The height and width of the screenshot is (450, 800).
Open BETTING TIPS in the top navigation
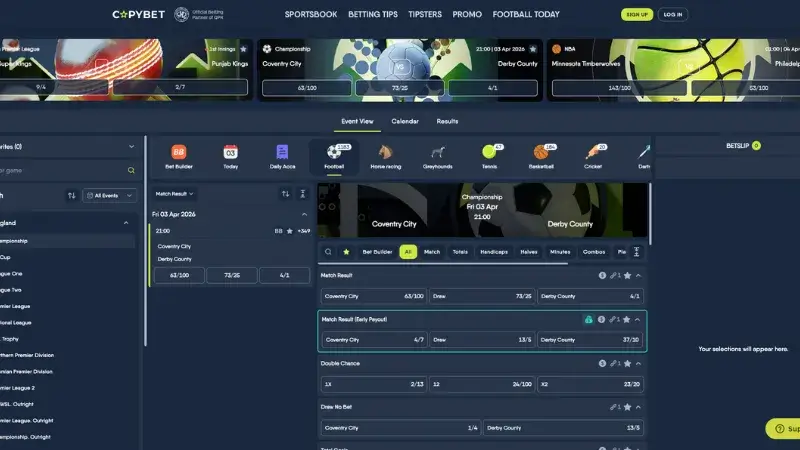372,15
